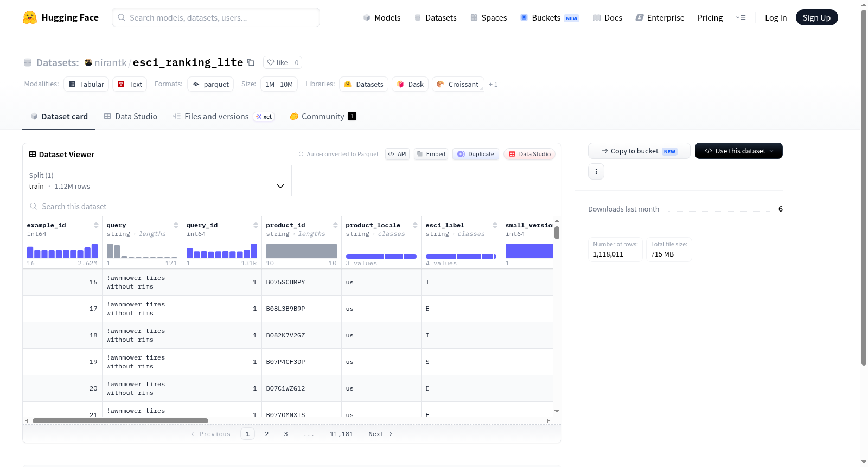The image size is (868, 467).
Task: Click the Duplicate button
Action: tap(476, 154)
